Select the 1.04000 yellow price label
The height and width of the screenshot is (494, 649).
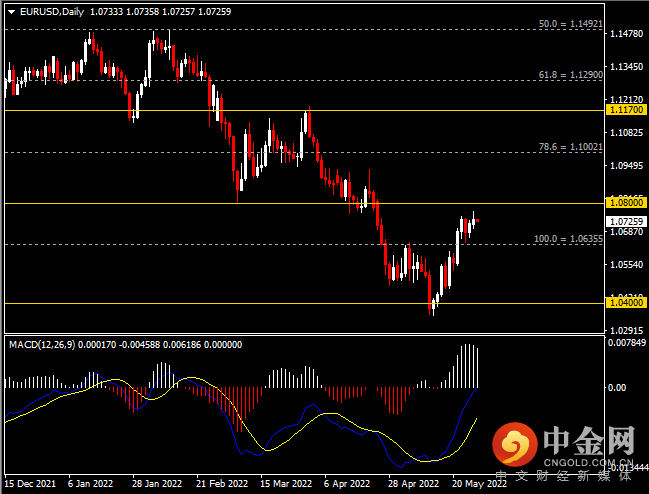tap(627, 302)
